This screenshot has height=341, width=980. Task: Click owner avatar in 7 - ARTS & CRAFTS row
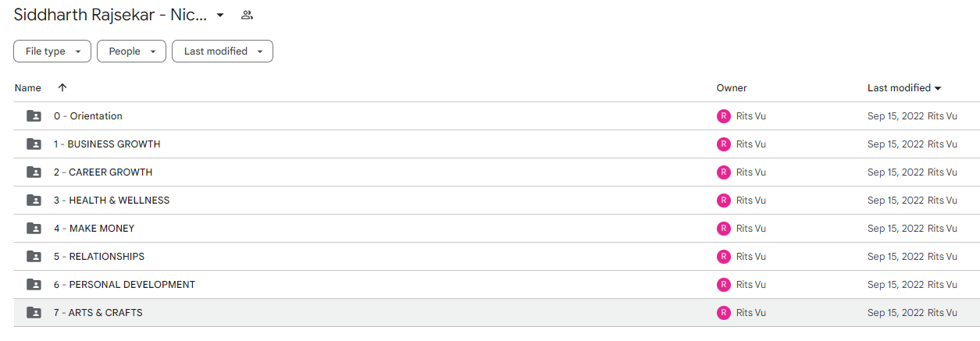pyautogui.click(x=723, y=313)
